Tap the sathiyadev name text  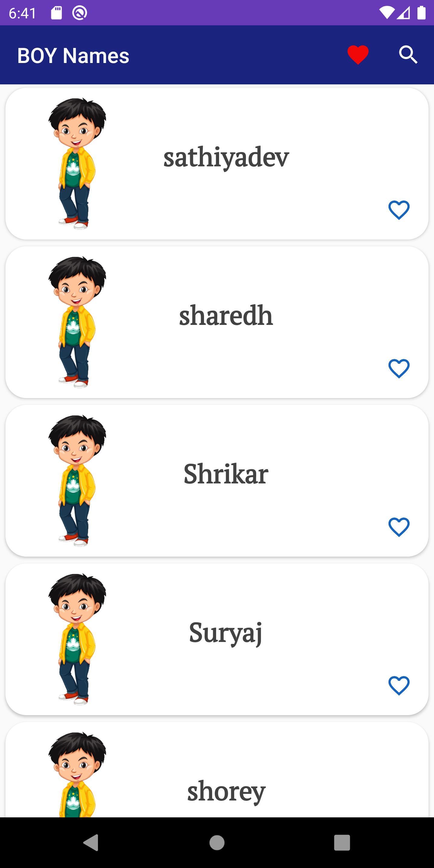click(x=226, y=157)
